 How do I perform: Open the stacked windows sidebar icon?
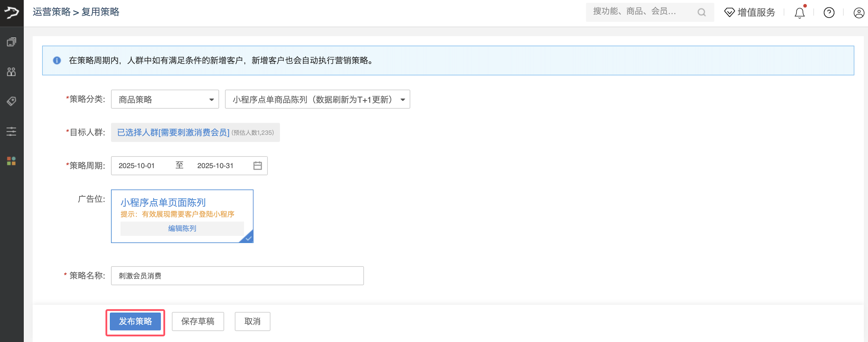(12, 42)
